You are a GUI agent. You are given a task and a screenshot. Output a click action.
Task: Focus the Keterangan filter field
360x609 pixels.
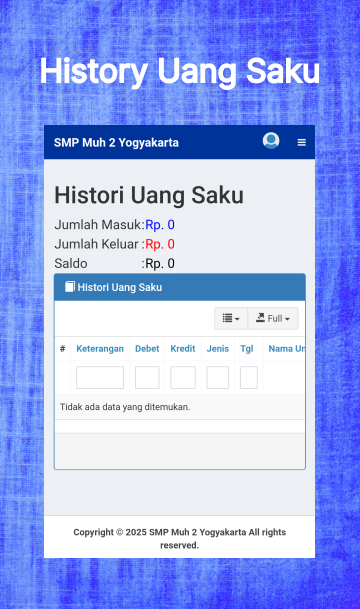100,378
